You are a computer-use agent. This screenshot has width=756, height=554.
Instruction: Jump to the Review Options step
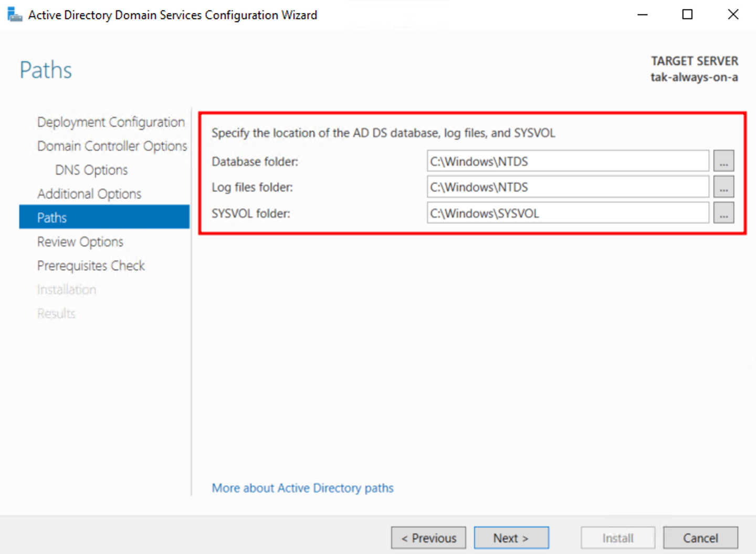point(80,242)
